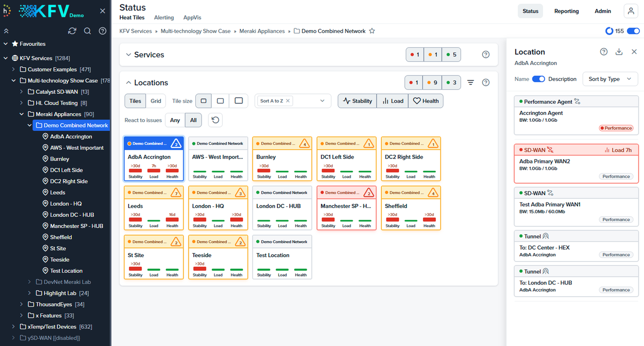Expand the Catalyst SD-WAN folder

(22, 92)
